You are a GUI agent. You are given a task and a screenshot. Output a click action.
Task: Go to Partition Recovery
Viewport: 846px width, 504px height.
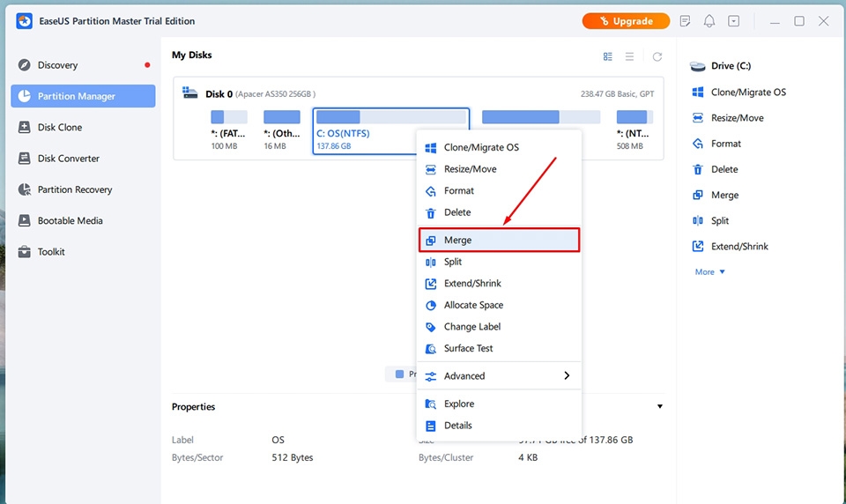(x=83, y=189)
